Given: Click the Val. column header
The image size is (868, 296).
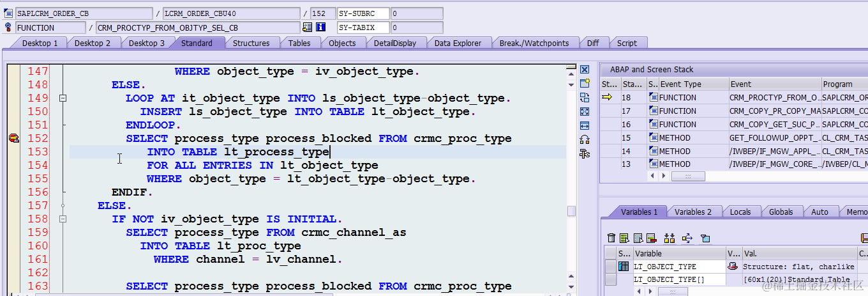Looking at the screenshot, I should [798, 253].
